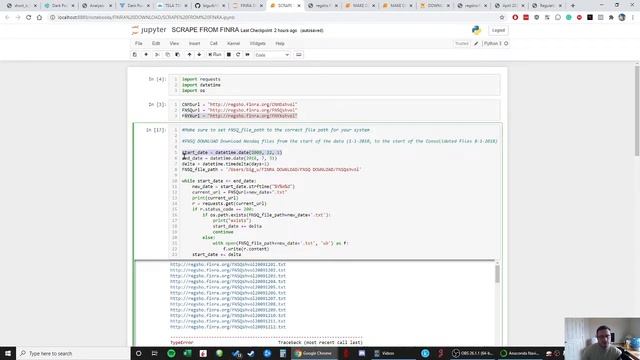Click the Jupyter logo
The height and width of the screenshot is (360, 640).
(x=149, y=30)
